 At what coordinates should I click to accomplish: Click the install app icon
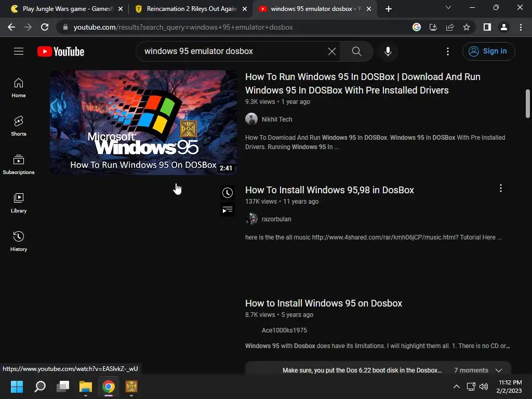[433, 27]
